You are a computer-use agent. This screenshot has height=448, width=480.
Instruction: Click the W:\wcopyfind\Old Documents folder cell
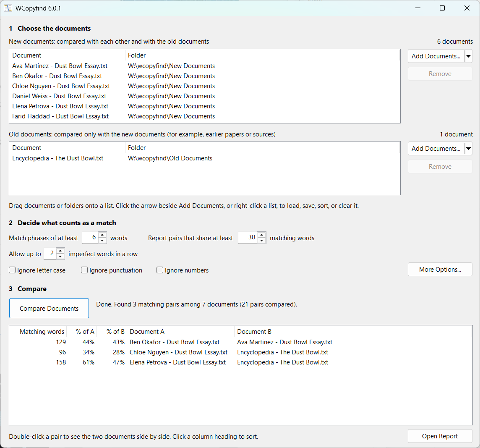point(170,158)
